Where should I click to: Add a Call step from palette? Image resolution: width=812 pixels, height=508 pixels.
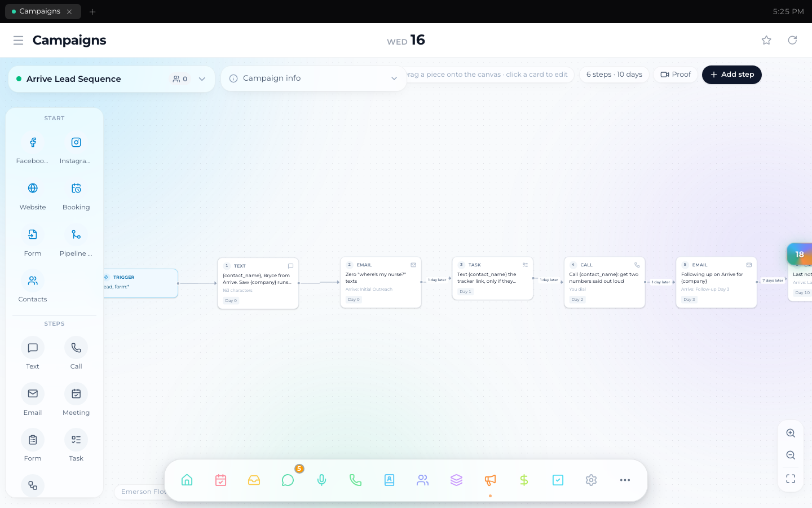point(76,348)
